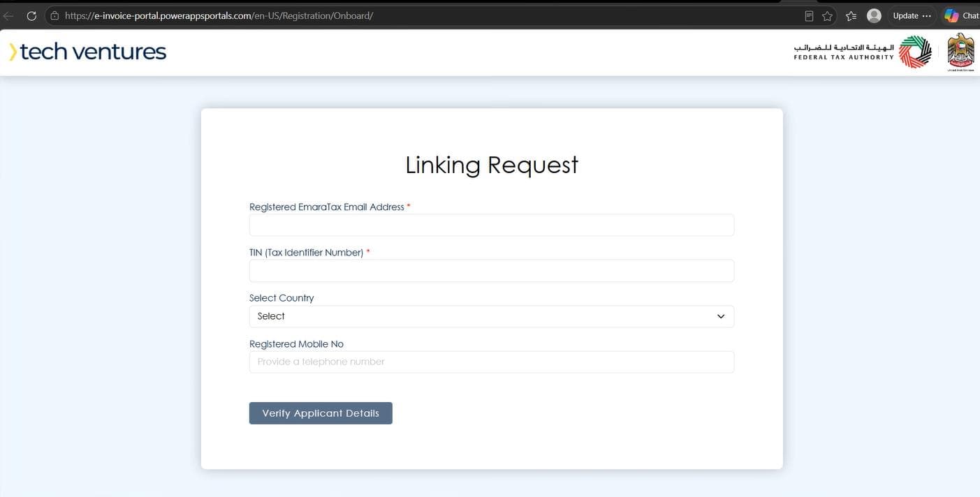Open the Select Country dropdown
This screenshot has height=497, width=980.
point(492,316)
